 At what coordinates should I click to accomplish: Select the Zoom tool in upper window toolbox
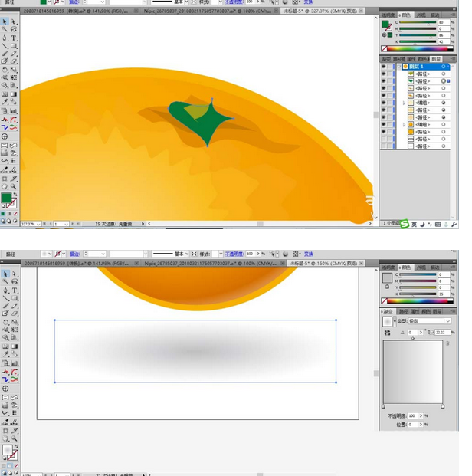coord(14,187)
